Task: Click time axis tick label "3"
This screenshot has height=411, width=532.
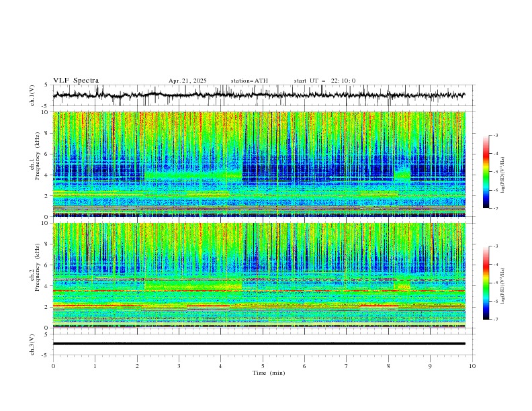Action: pyautogui.click(x=179, y=366)
